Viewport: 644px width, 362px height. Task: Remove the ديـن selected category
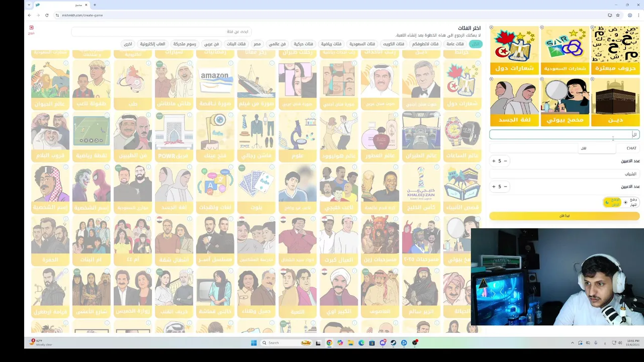pos(592,79)
